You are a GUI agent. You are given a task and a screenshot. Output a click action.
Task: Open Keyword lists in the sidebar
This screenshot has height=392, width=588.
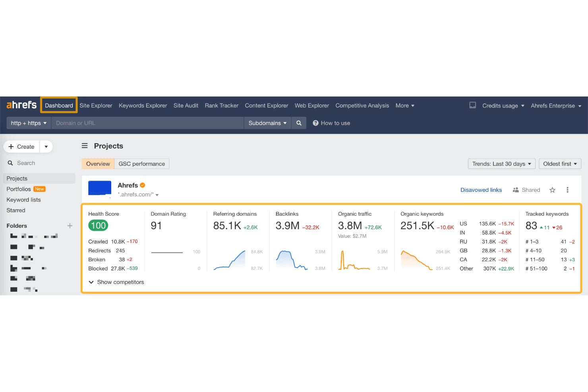[x=24, y=200]
